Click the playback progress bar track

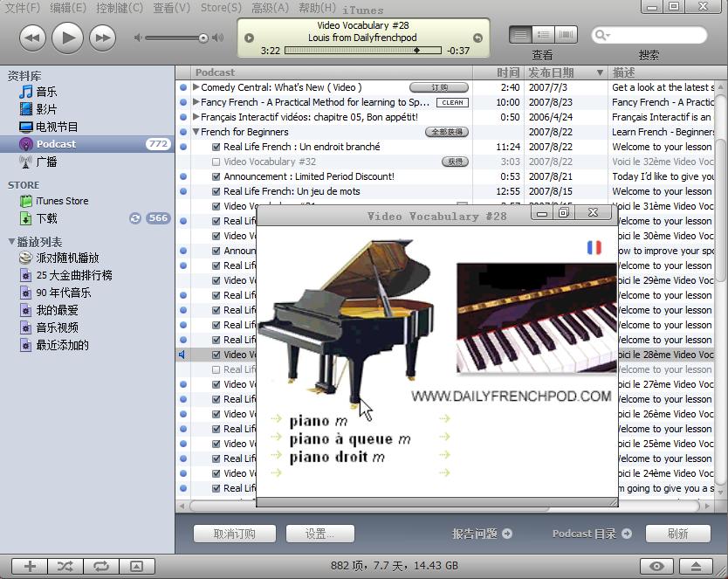click(x=362, y=50)
